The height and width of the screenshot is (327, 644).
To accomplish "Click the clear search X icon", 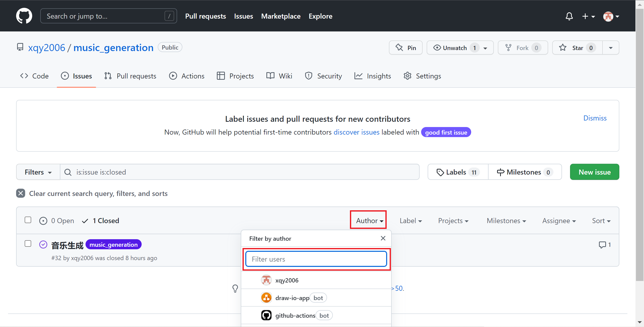I will coord(21,193).
